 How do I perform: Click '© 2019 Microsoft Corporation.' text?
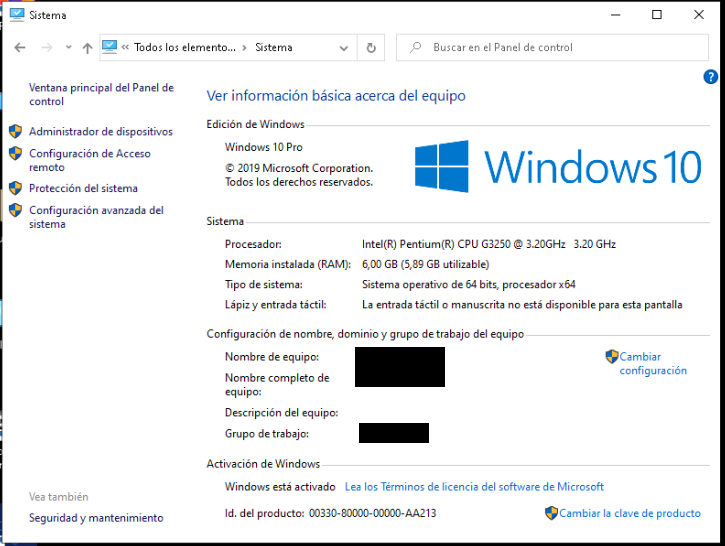click(299, 168)
